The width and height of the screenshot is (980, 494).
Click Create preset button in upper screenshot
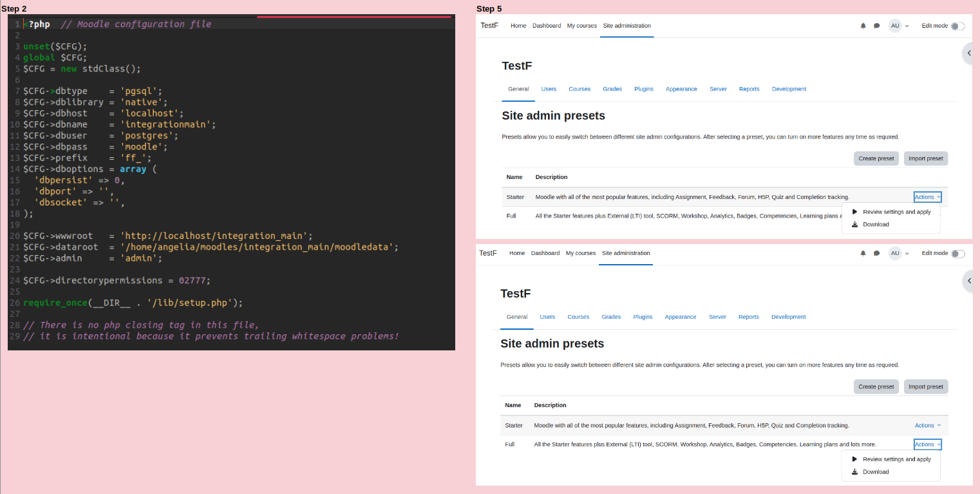point(876,158)
